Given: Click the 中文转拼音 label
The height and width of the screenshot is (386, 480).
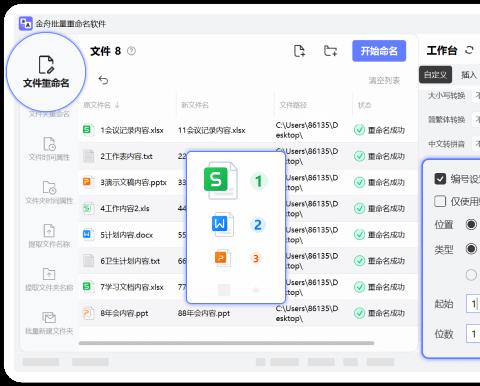Looking at the screenshot, I should pos(446,144).
